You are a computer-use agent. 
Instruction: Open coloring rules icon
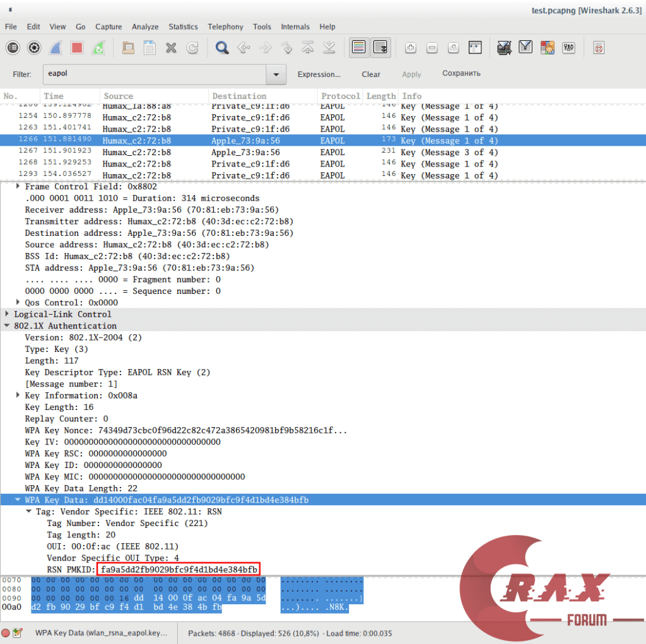(547, 48)
